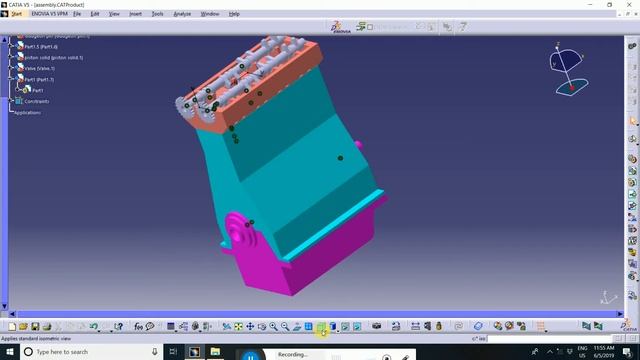This screenshot has width=640, height=360.
Task: Open the Help menu
Action: pyautogui.click(x=234, y=14)
